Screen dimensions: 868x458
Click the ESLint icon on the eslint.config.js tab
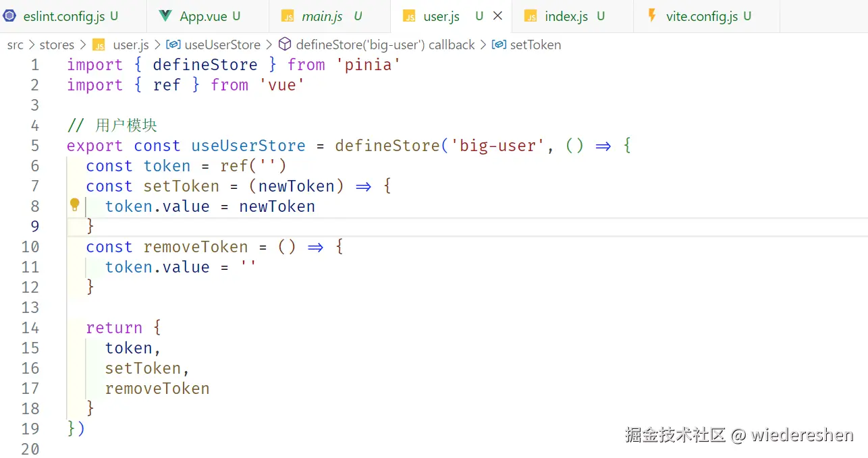10,16
